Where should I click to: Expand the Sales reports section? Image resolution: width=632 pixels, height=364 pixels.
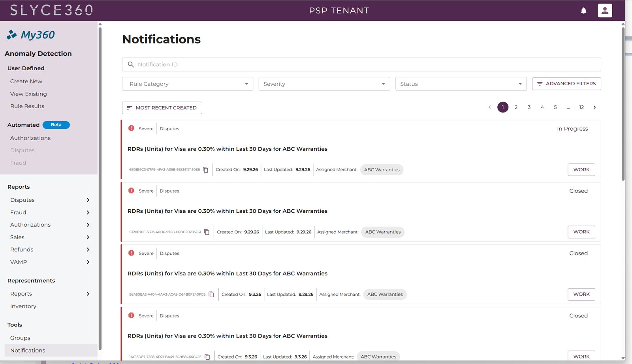point(88,237)
